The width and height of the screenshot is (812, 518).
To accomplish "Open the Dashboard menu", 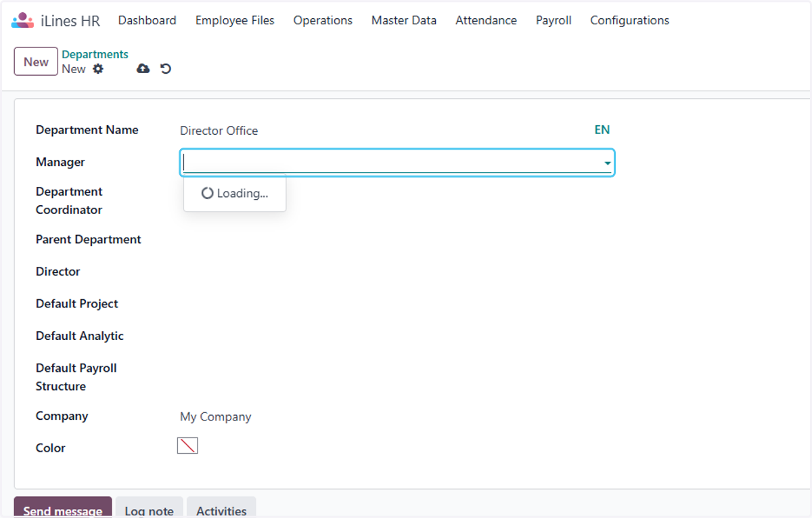I will (x=147, y=20).
